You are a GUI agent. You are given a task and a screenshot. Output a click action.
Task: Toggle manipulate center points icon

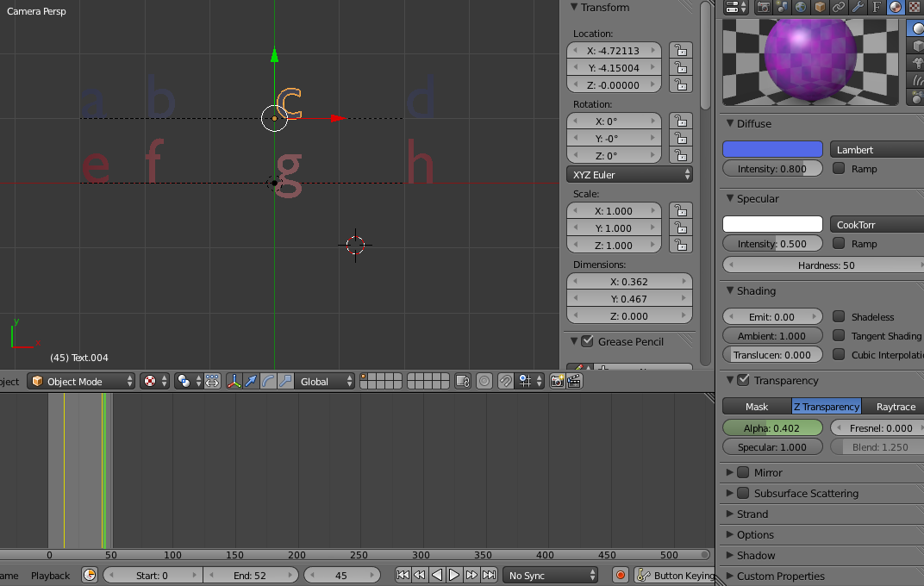pos(212,382)
